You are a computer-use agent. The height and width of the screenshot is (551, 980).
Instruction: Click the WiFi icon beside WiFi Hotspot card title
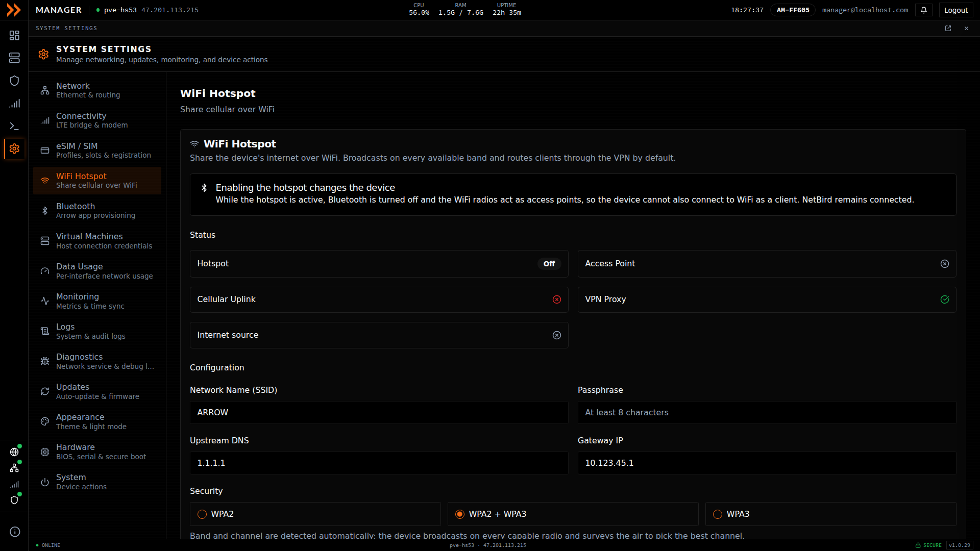194,144
